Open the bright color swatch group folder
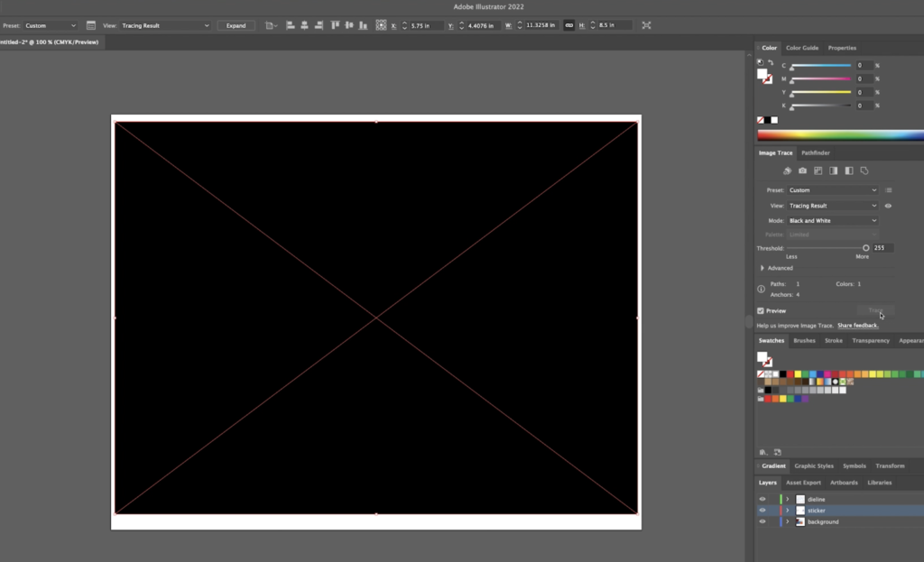Viewport: 924px width, 562px height. pyautogui.click(x=761, y=399)
